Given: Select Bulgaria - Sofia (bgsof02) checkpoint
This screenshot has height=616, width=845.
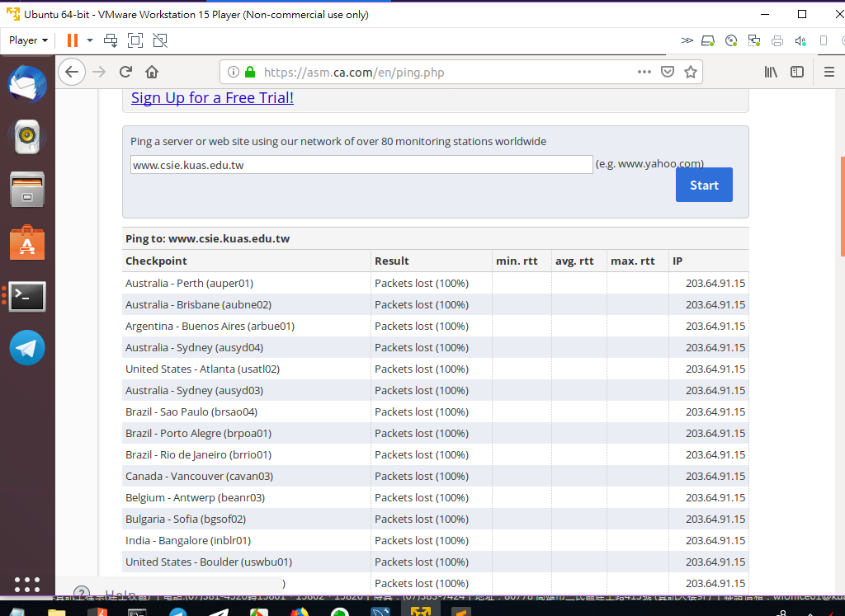Looking at the screenshot, I should [x=186, y=520].
